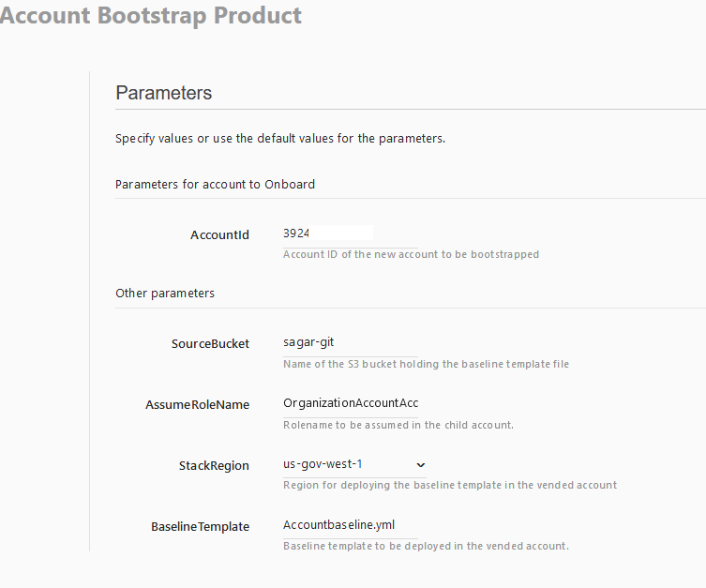The width and height of the screenshot is (706, 588).
Task: Select the AssumeRoleName text field
Action: click(351, 403)
